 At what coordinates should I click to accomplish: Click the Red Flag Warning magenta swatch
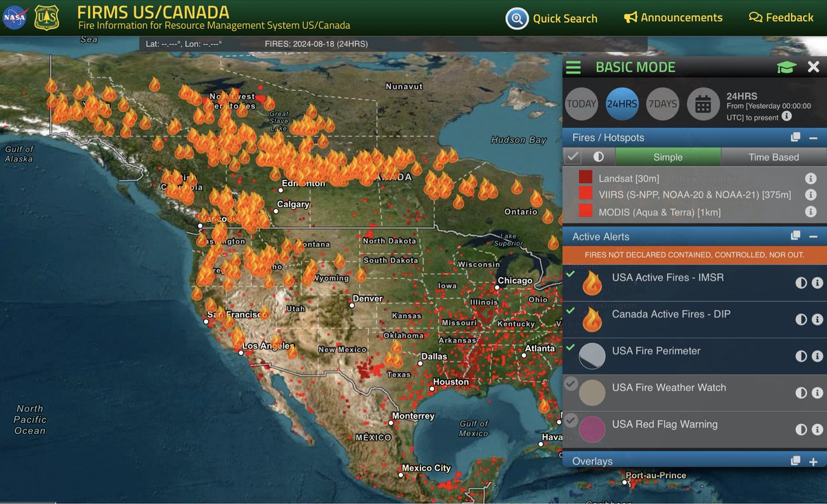tap(592, 429)
